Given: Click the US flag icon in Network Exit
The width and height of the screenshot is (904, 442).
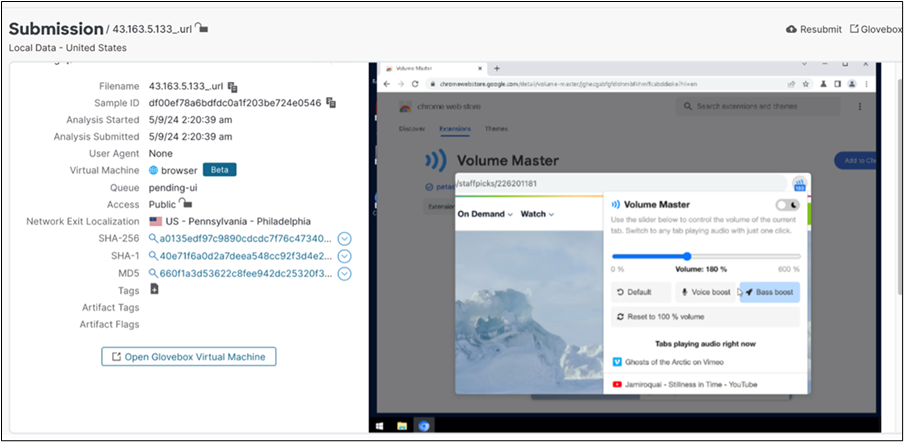Looking at the screenshot, I should click(156, 221).
